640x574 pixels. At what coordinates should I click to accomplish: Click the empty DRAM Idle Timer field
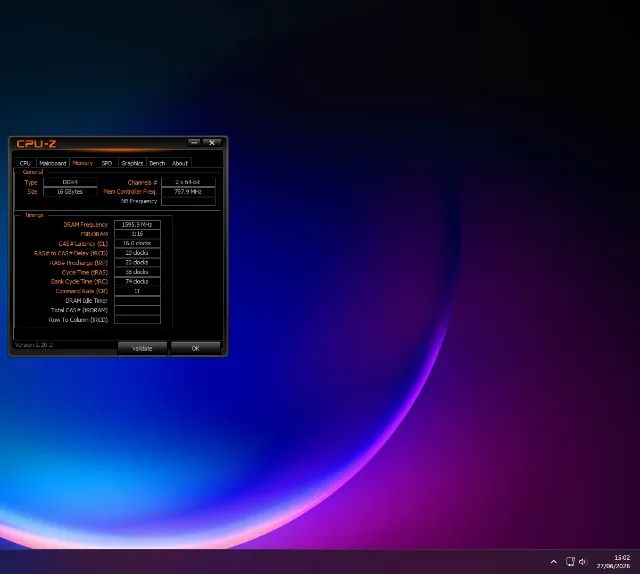(x=137, y=301)
